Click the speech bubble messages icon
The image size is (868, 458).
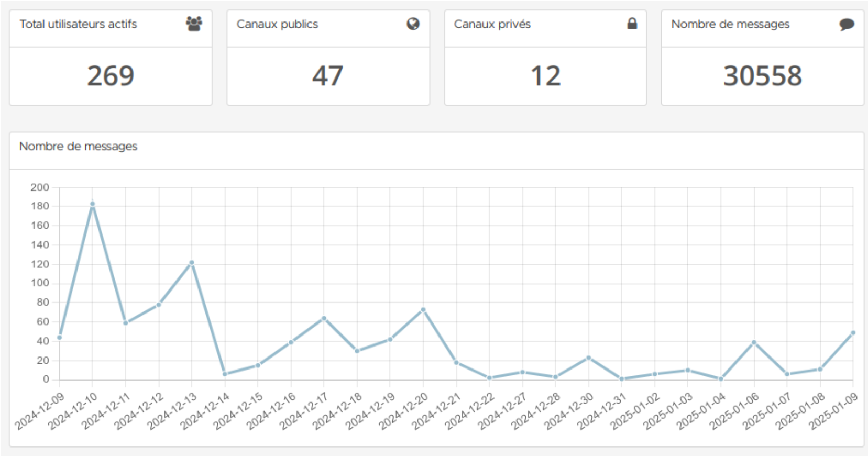point(846,24)
